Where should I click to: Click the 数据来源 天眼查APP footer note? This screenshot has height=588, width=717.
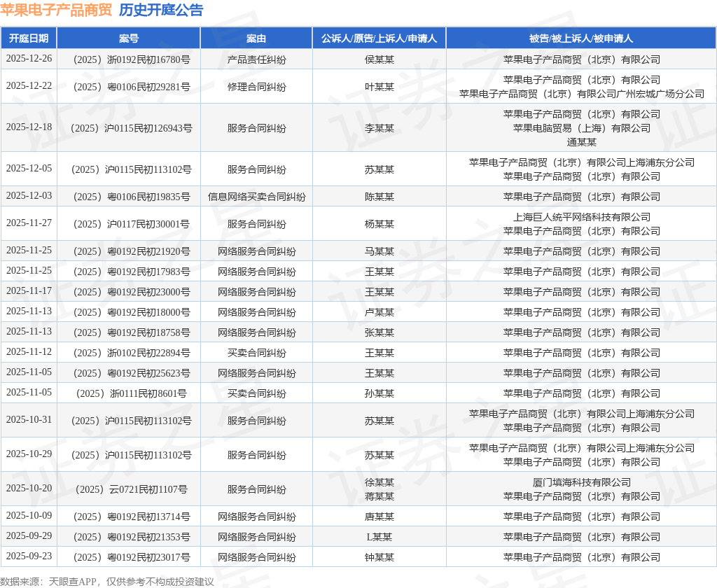[x=106, y=582]
